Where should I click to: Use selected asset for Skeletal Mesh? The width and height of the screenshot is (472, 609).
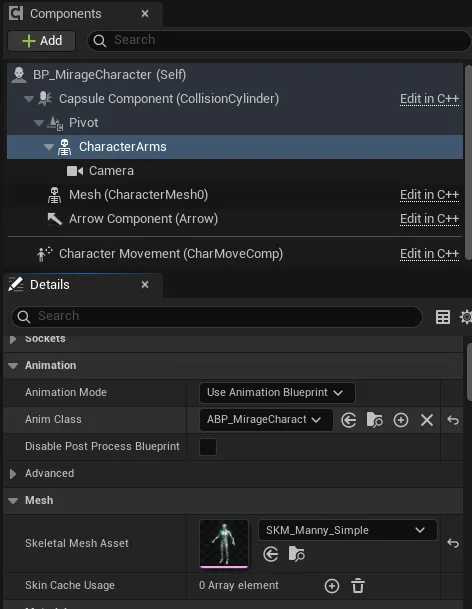pyautogui.click(x=270, y=554)
